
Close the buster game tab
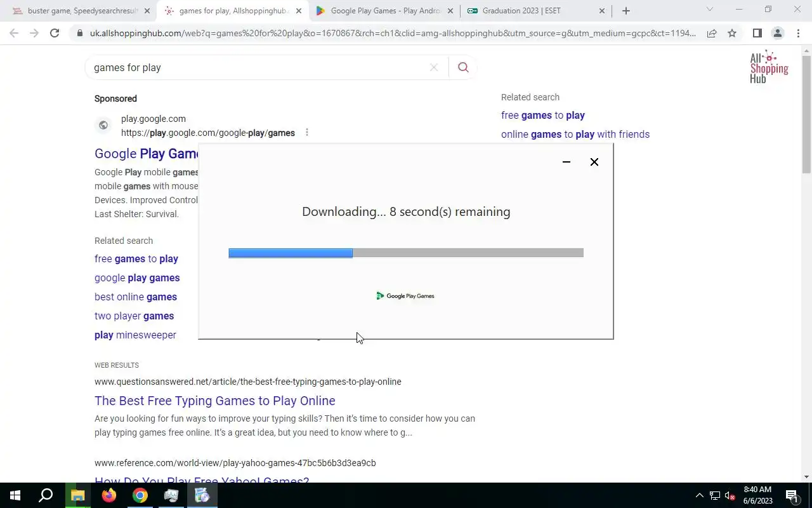147,11
